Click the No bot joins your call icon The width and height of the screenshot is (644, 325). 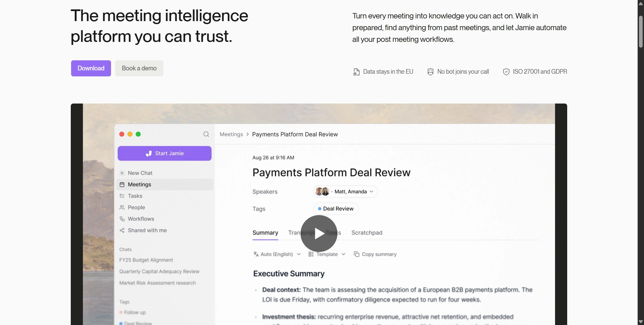430,72
